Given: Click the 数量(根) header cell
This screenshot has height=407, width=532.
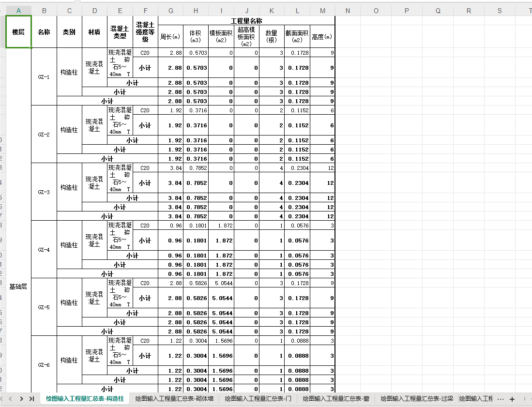Looking at the screenshot, I should 272,36.
